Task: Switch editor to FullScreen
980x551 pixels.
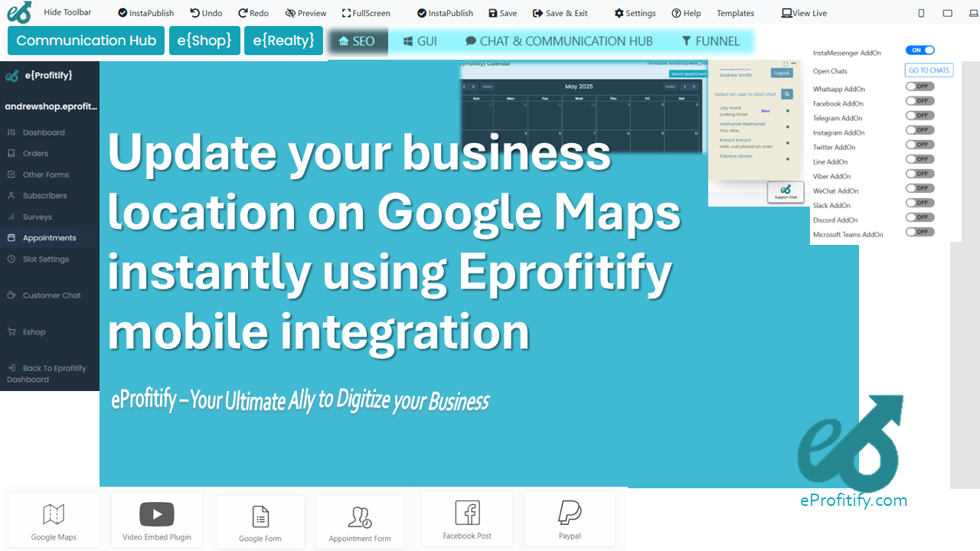Action: pyautogui.click(x=366, y=13)
